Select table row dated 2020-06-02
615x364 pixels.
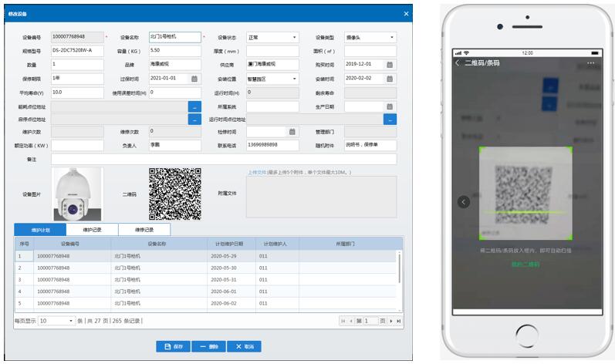(x=206, y=303)
